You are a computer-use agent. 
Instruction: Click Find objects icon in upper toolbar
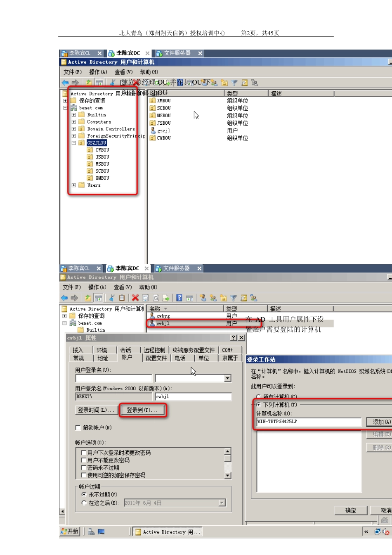(244, 83)
